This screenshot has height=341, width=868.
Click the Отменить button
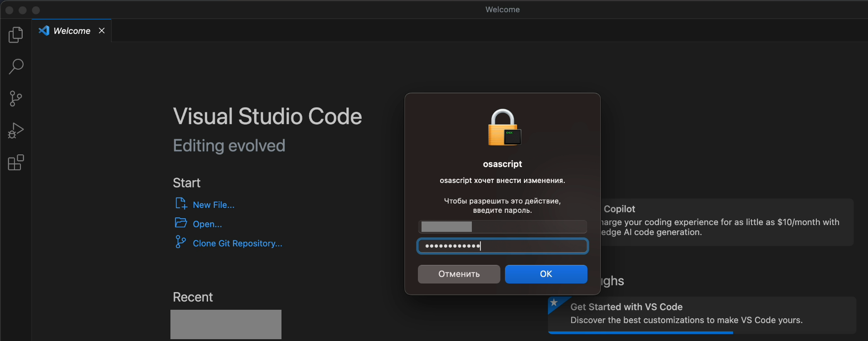tap(459, 274)
